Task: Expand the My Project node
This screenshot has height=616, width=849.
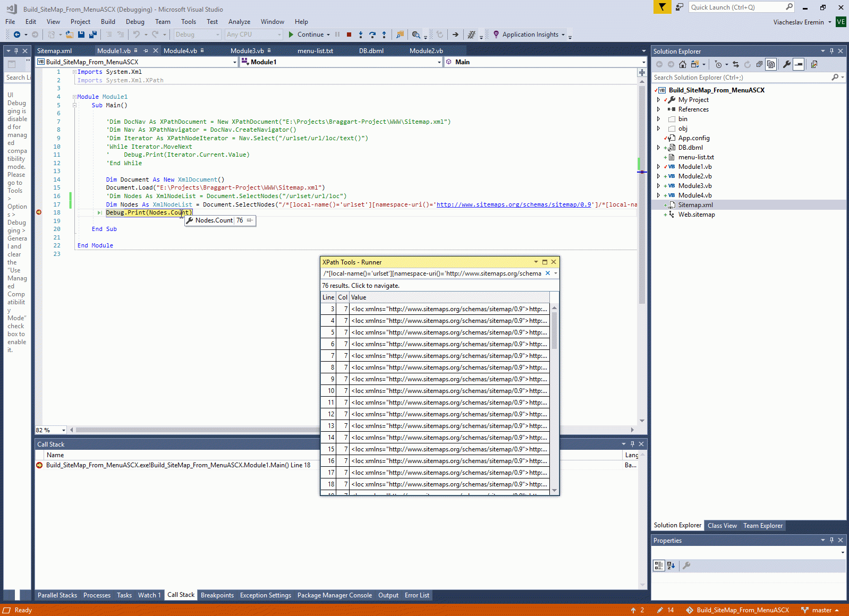Action: click(659, 100)
